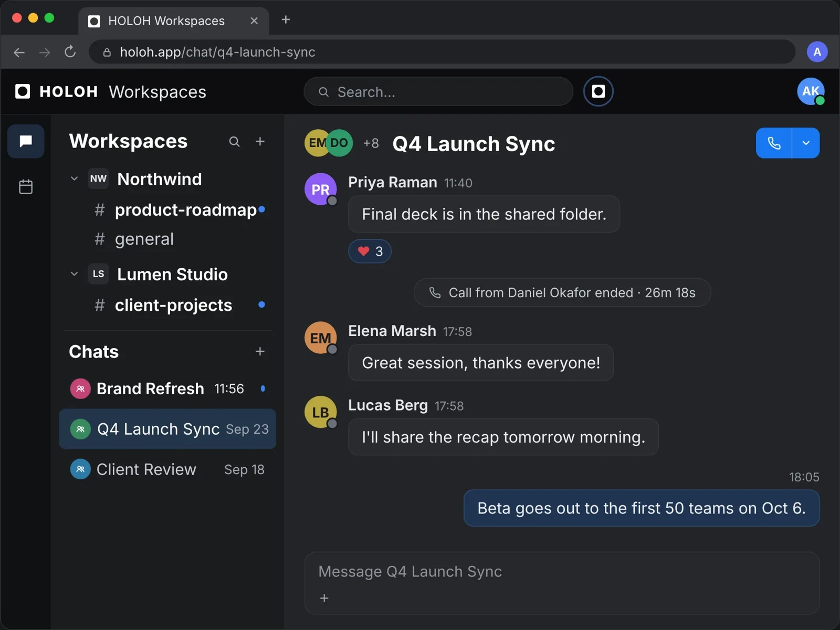Search workspaces with magnifier icon
840x630 pixels.
(234, 142)
